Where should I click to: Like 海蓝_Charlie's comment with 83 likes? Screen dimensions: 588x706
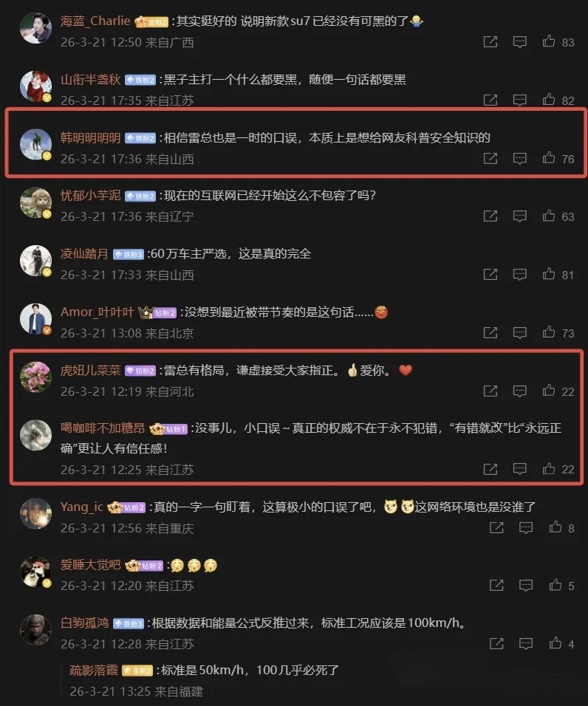coord(548,41)
